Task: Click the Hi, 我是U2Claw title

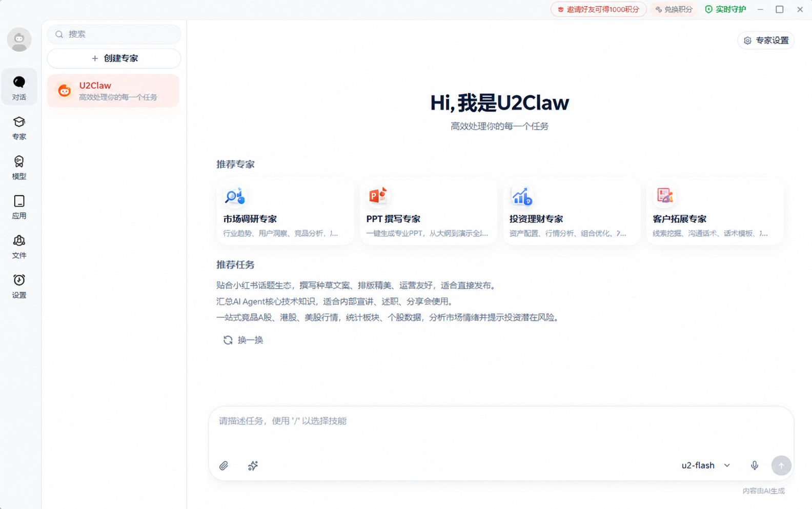Action: point(499,103)
